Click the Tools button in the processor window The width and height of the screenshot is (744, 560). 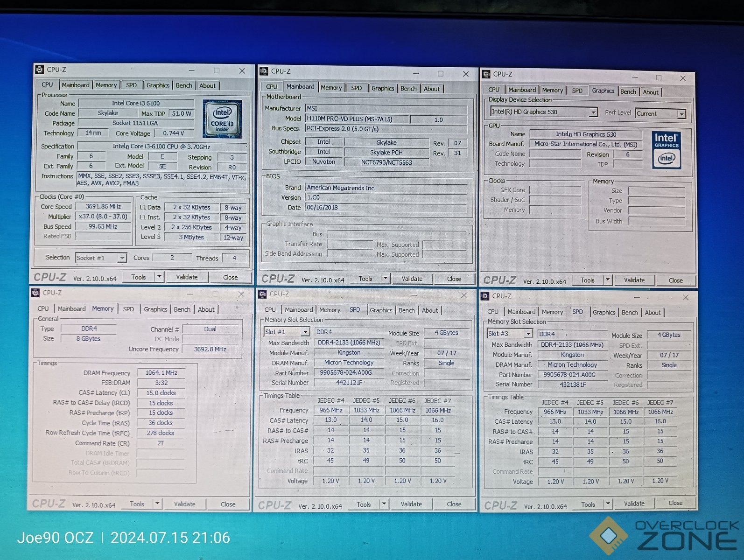pos(139,277)
